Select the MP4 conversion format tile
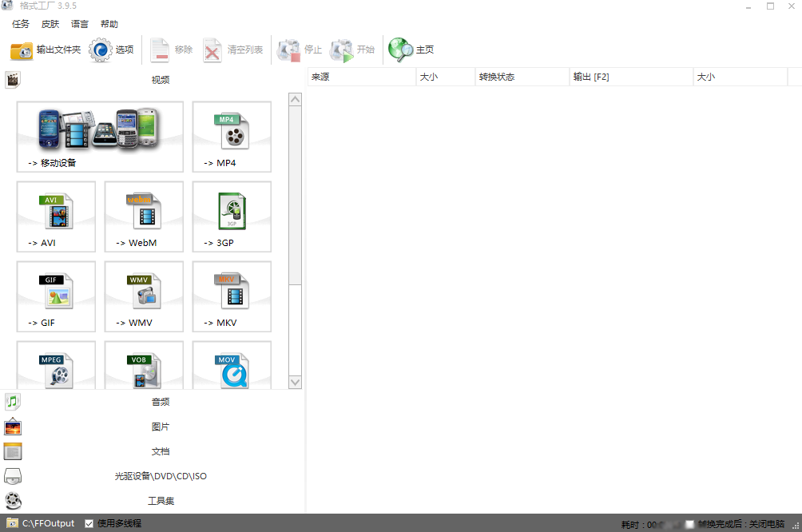The width and height of the screenshot is (802, 532). tap(231, 137)
